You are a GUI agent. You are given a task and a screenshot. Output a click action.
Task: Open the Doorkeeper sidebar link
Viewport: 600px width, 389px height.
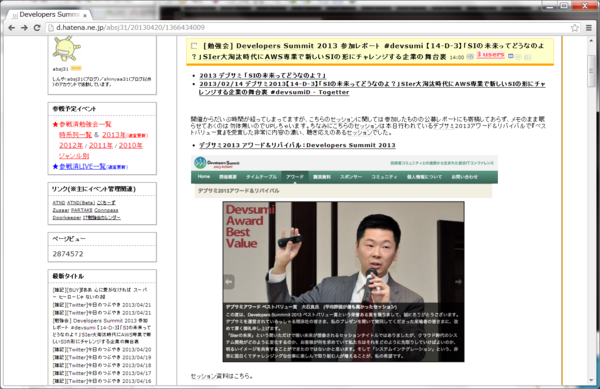(67, 218)
